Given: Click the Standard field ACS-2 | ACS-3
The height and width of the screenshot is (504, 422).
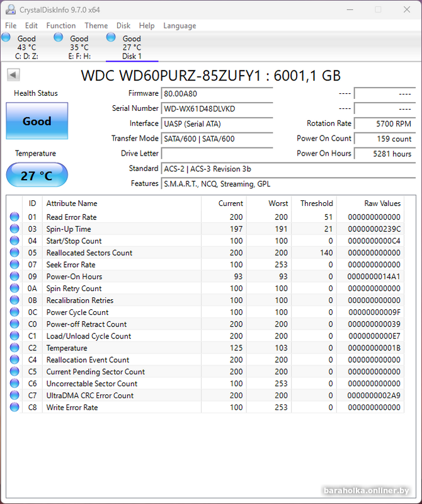Looking at the screenshot, I should click(288, 169).
